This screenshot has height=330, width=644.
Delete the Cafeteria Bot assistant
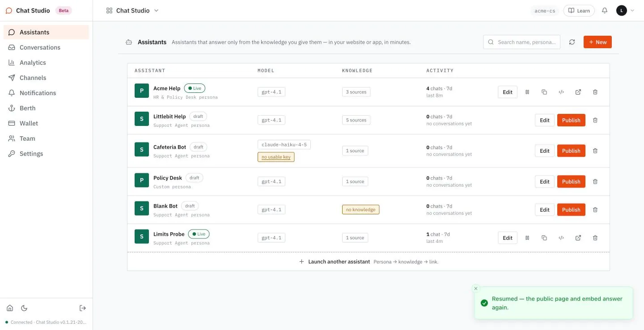point(595,151)
